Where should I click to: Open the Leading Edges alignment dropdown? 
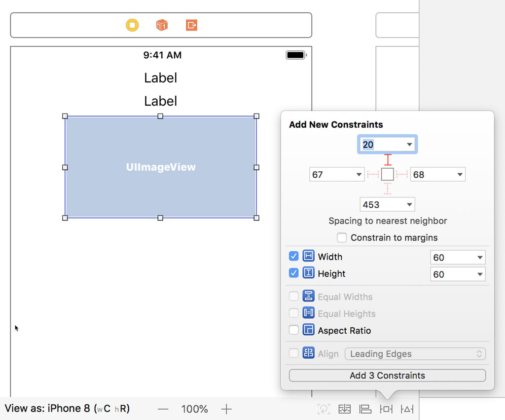tap(416, 353)
